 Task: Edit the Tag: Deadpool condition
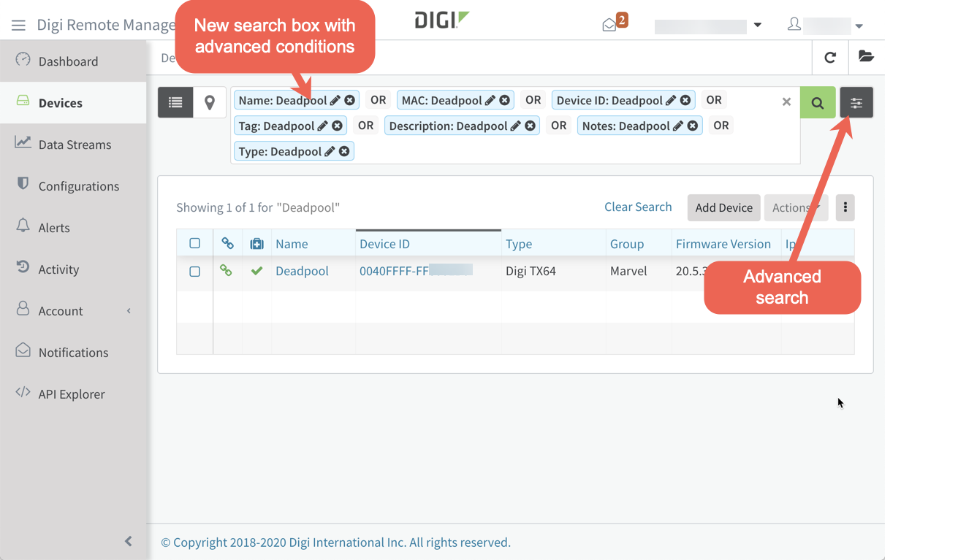(x=322, y=126)
